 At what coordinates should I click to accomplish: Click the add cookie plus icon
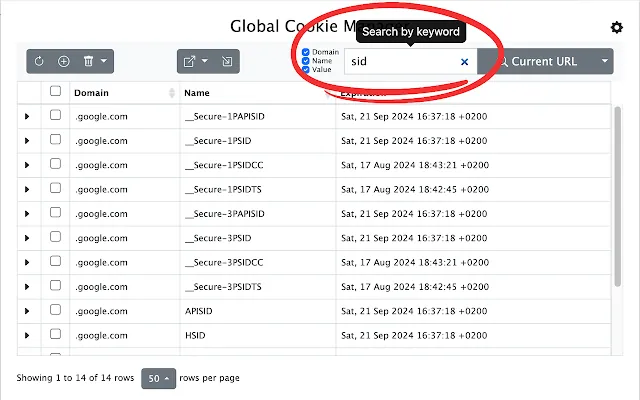tap(64, 61)
